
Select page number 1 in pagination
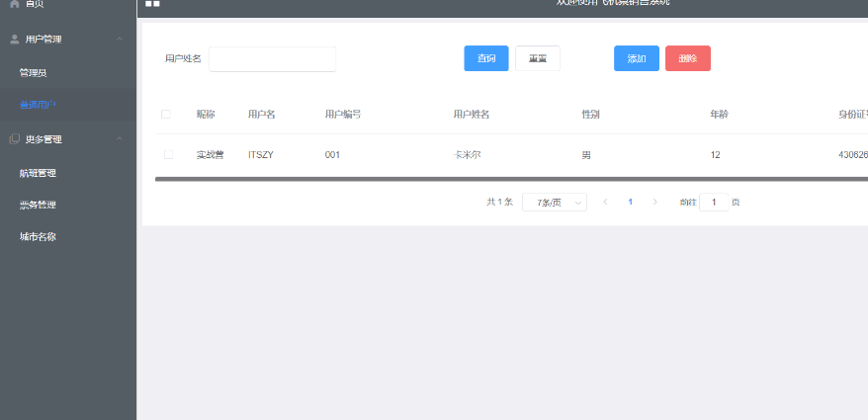(x=630, y=202)
